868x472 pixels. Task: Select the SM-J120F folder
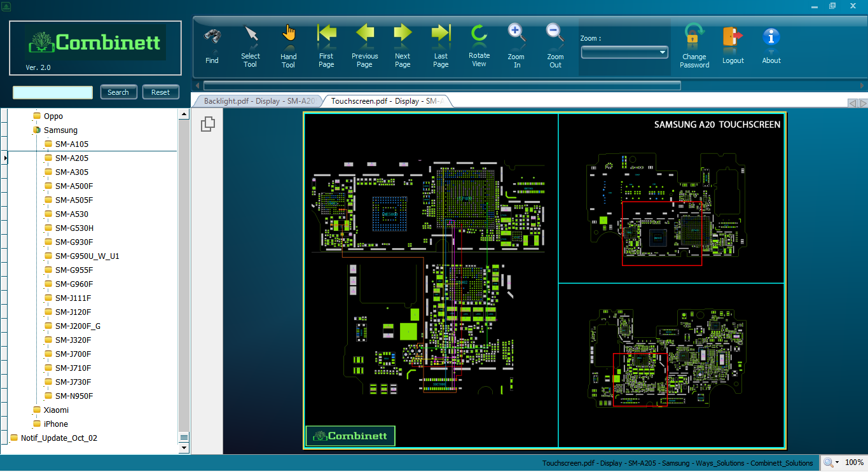[73, 312]
